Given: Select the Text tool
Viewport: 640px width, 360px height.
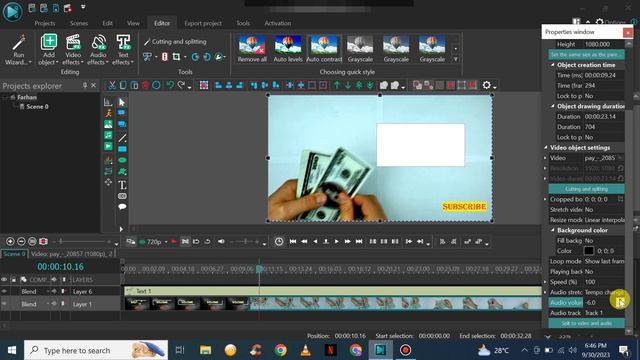Looking at the screenshot, I should tap(122, 185).
